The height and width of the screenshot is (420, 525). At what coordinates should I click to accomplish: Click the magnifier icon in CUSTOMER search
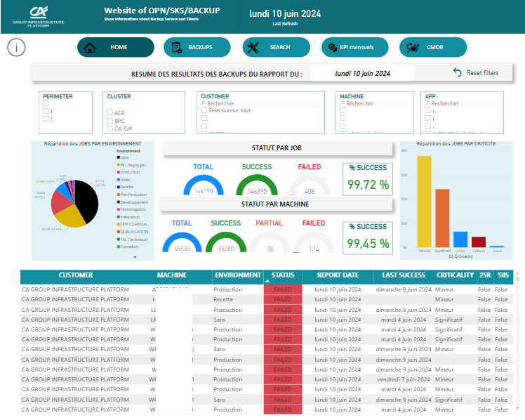pos(204,103)
